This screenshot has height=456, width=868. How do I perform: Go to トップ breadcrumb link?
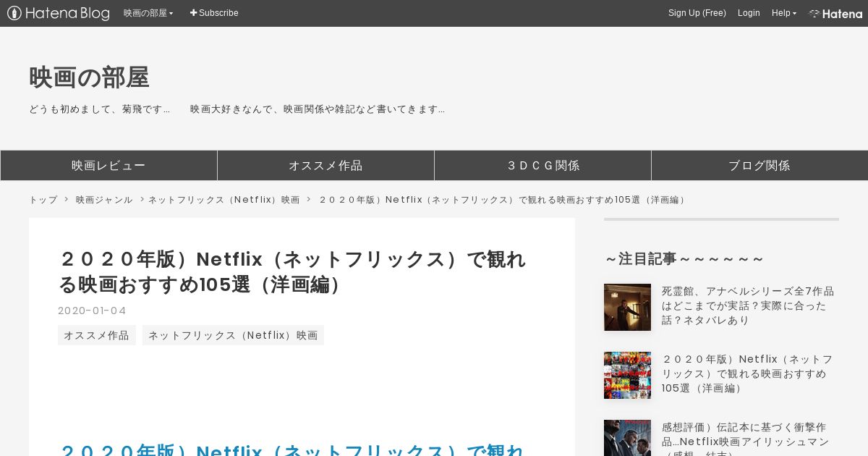tap(43, 200)
